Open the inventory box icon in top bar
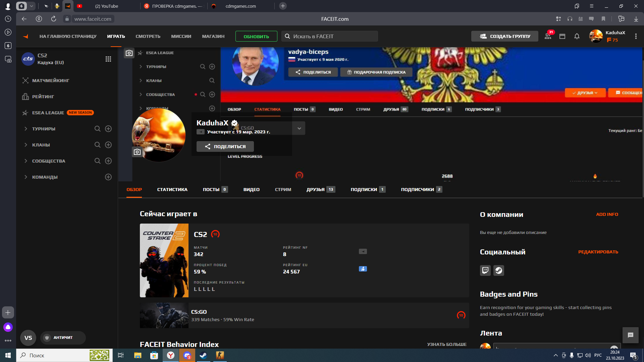Viewport: 644px width, 362px height. pyautogui.click(x=562, y=36)
